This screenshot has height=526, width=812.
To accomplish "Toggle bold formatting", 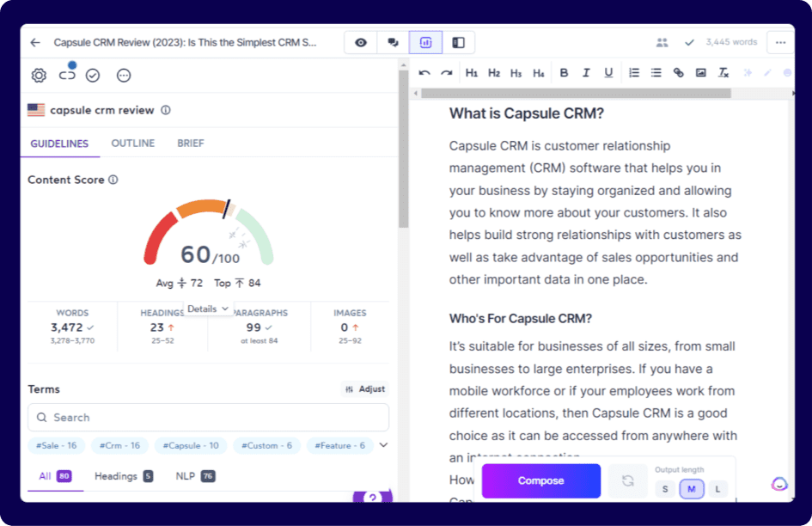I will pos(564,73).
